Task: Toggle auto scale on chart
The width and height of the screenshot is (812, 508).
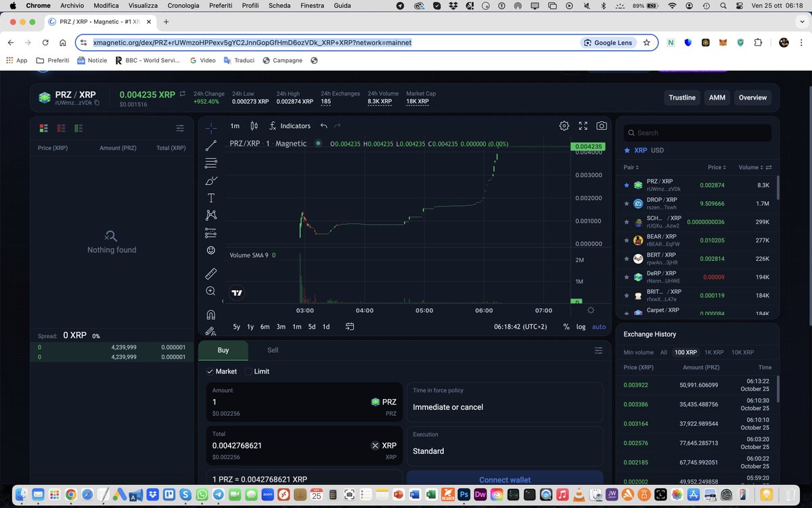Action: [599, 326]
